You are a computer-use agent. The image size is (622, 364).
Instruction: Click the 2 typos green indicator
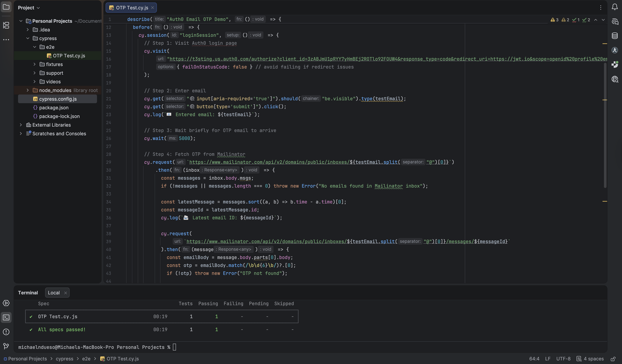[x=587, y=20]
